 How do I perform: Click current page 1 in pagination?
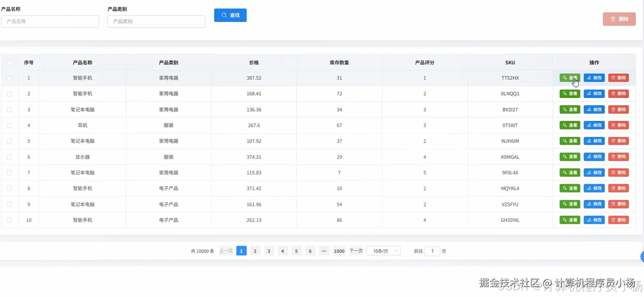click(241, 251)
